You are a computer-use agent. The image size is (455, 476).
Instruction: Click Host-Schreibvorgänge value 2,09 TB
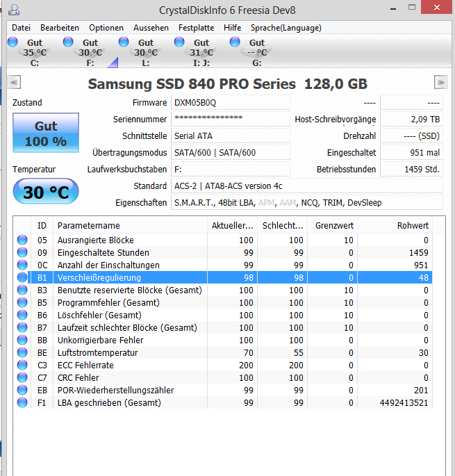[x=412, y=120]
